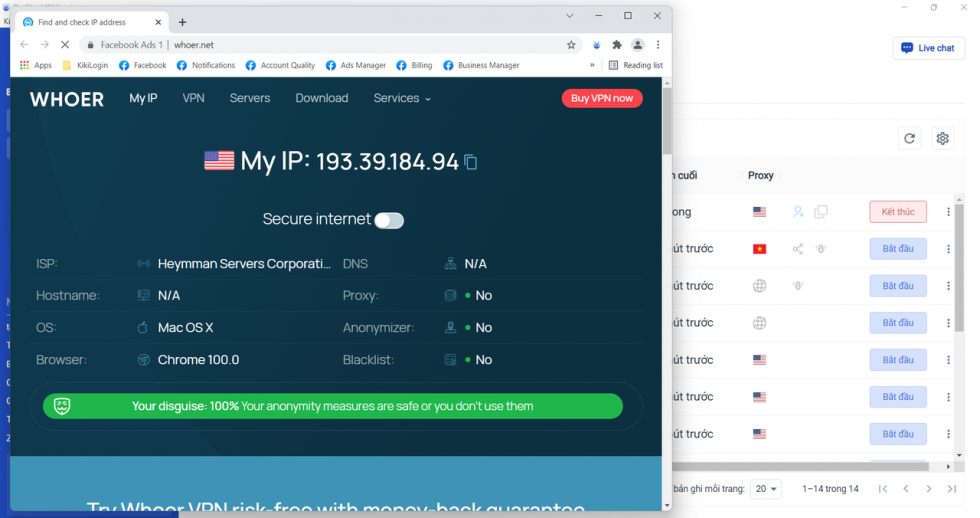Click the extension icon next to the star
This screenshot has height=518, width=980.
click(x=597, y=44)
